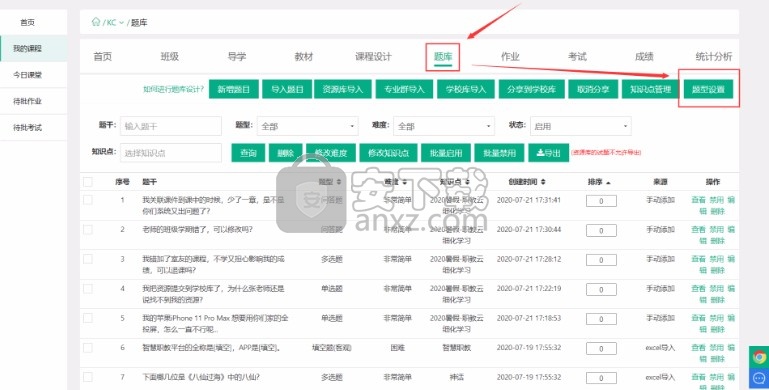
Task: Click the Chrome icon at bottom right
Action: [x=759, y=357]
